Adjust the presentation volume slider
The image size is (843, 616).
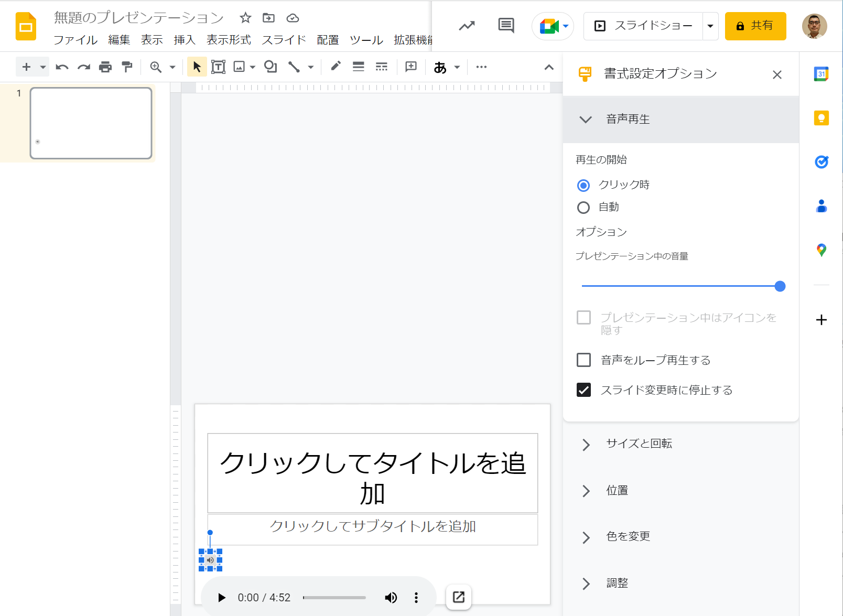pos(780,286)
